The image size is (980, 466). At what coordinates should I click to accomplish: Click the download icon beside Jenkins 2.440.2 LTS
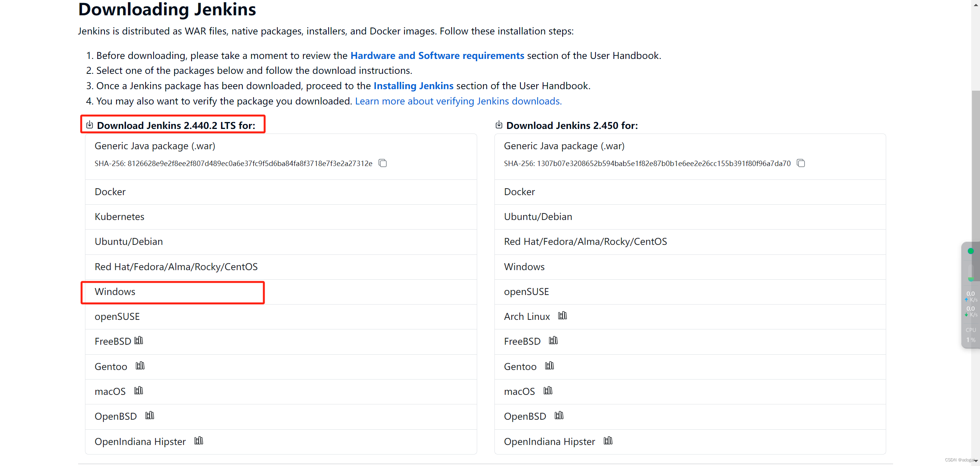(x=90, y=125)
